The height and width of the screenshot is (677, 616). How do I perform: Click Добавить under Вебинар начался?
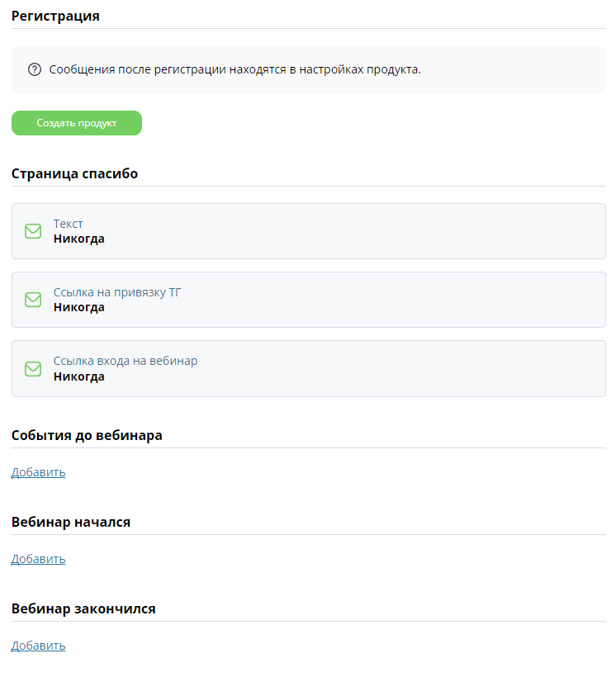tap(39, 559)
